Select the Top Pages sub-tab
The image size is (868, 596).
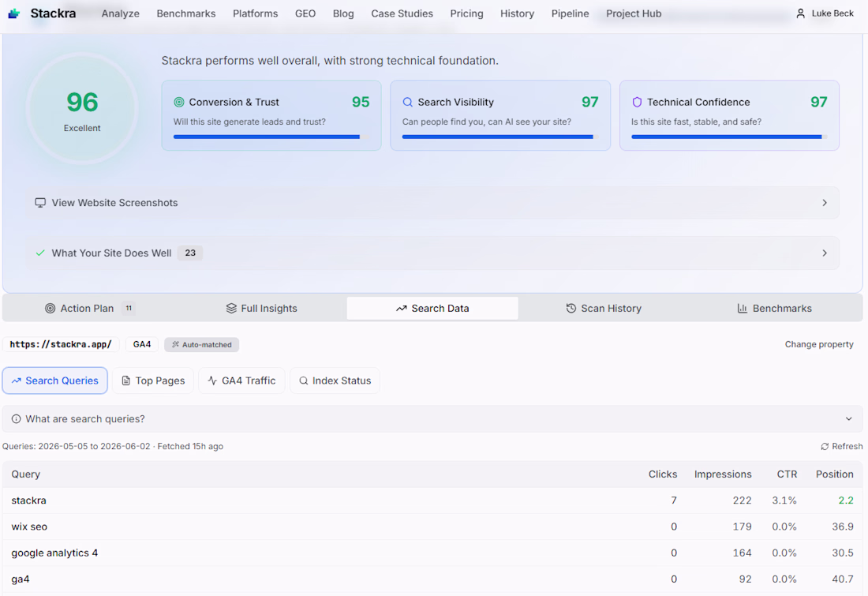tap(153, 380)
